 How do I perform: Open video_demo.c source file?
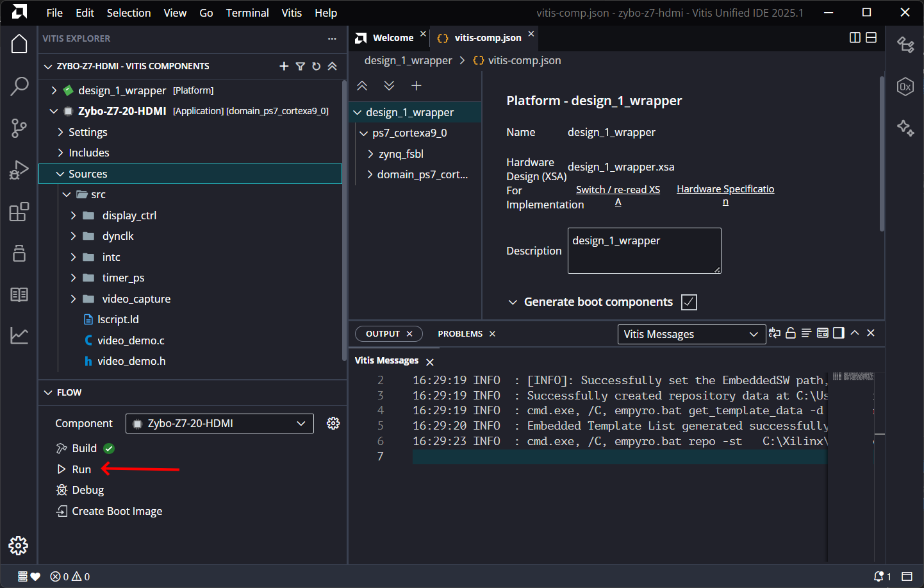click(x=131, y=340)
